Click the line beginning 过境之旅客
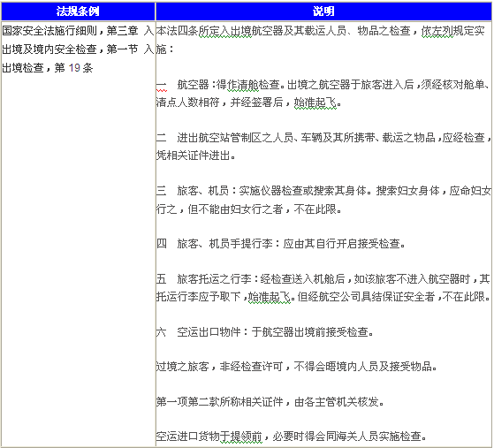This screenshot has width=494, height=448. click(296, 367)
